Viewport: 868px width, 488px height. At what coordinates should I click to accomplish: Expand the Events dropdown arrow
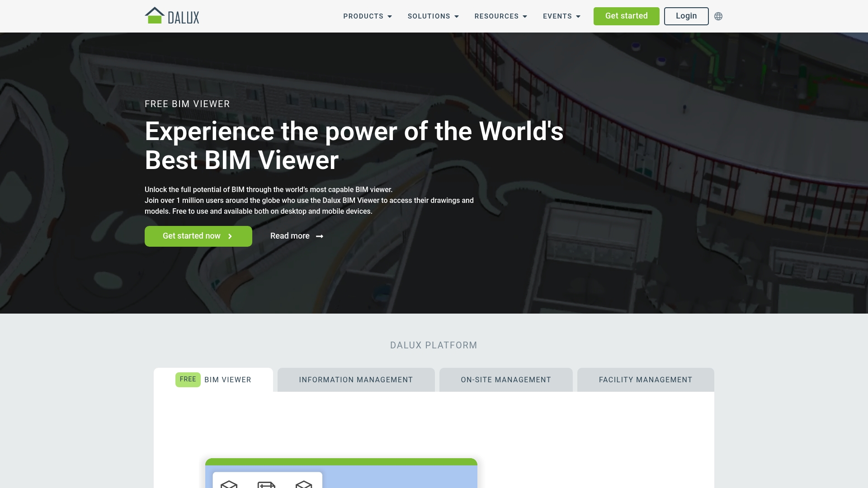point(578,17)
